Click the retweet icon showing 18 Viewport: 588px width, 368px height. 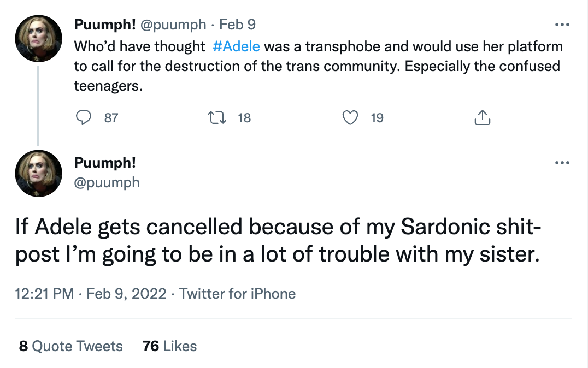[218, 117]
